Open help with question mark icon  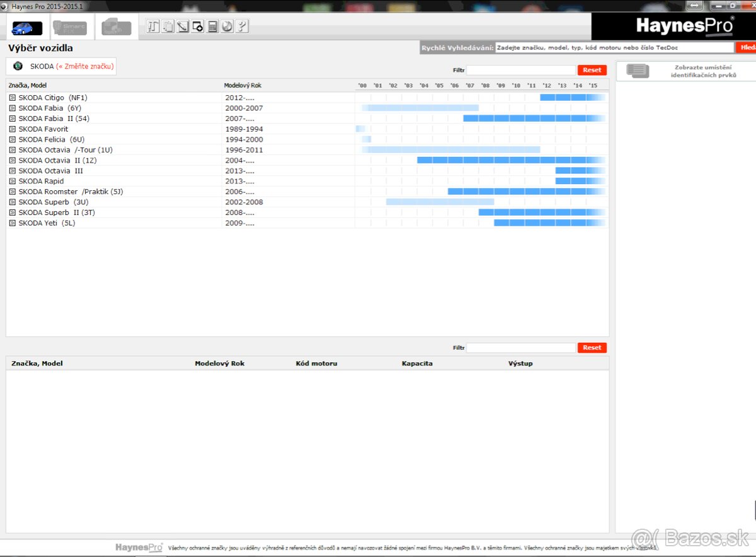coord(242,26)
